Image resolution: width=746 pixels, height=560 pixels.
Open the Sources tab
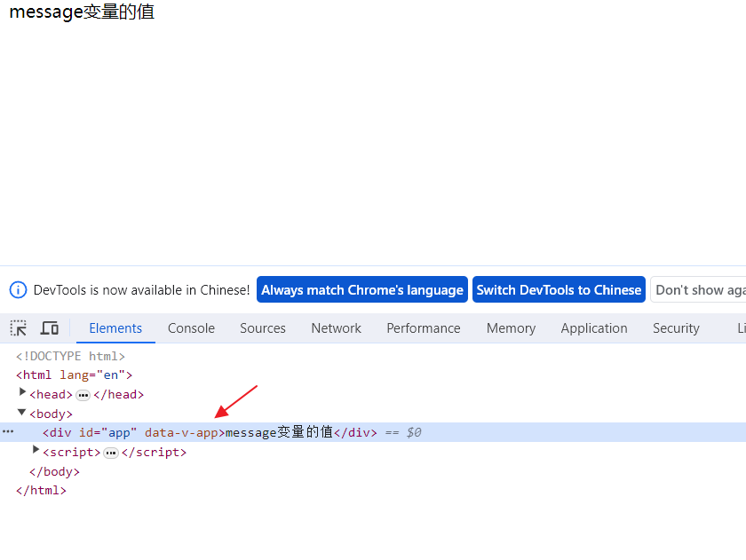tap(263, 328)
